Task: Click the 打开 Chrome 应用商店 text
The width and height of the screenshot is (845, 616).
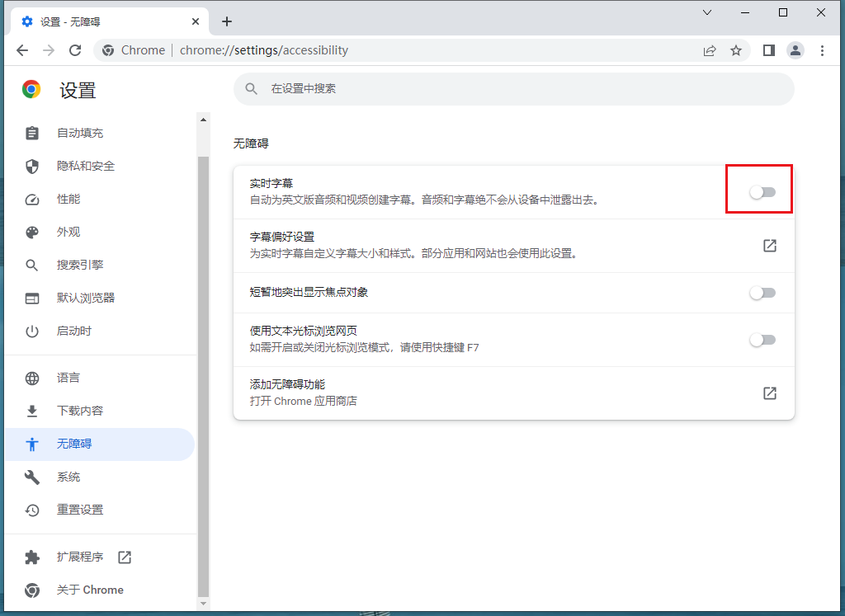Action: coord(304,401)
